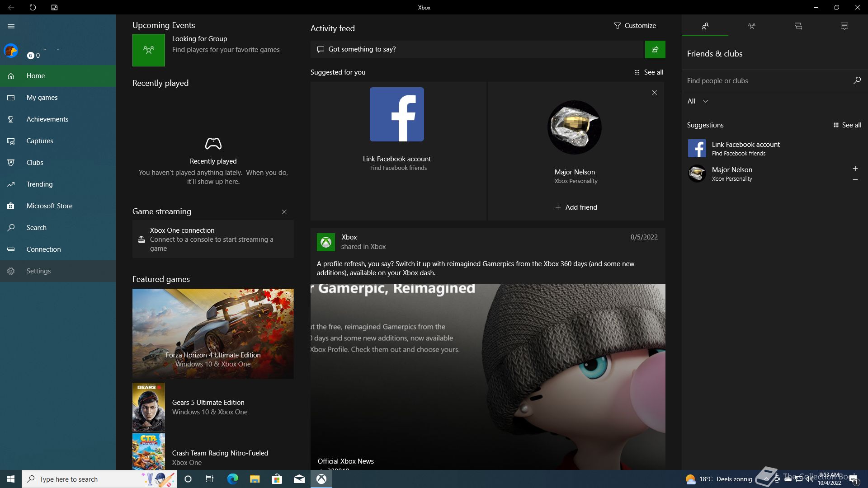
Task: Click the Xbox app taskbar icon
Action: coord(321,479)
